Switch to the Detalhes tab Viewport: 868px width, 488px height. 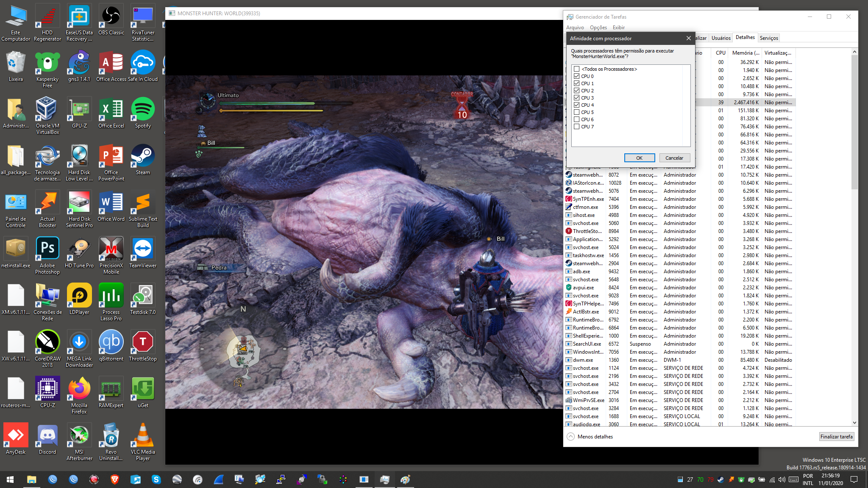click(745, 37)
